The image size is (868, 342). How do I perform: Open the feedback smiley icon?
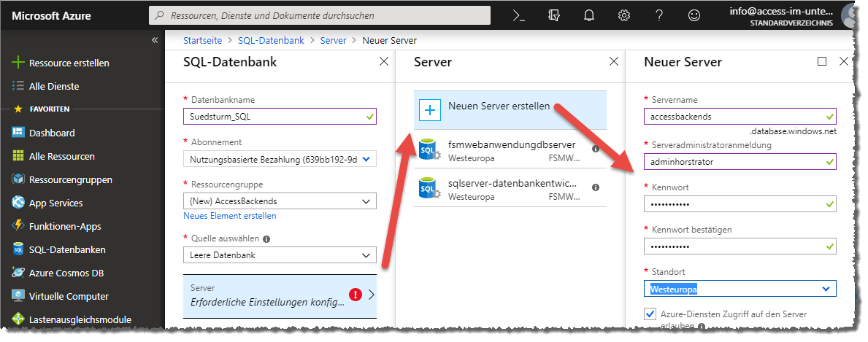pyautogui.click(x=694, y=15)
